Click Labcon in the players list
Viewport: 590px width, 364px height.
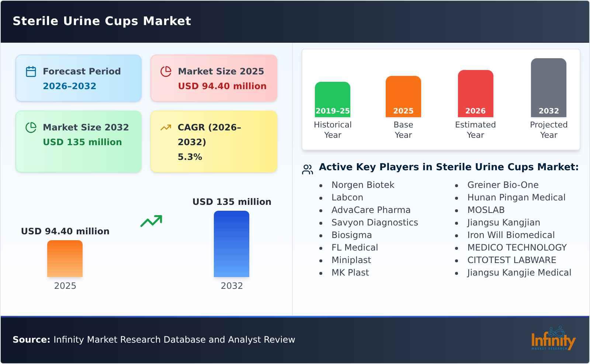pyautogui.click(x=347, y=197)
